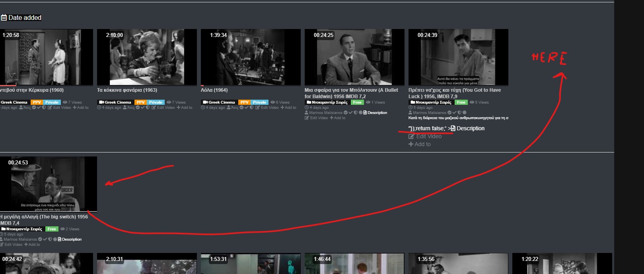The height and width of the screenshot is (274, 644).
Task: Open the Λόλα (1964) video thumbnail
Action: (251, 57)
